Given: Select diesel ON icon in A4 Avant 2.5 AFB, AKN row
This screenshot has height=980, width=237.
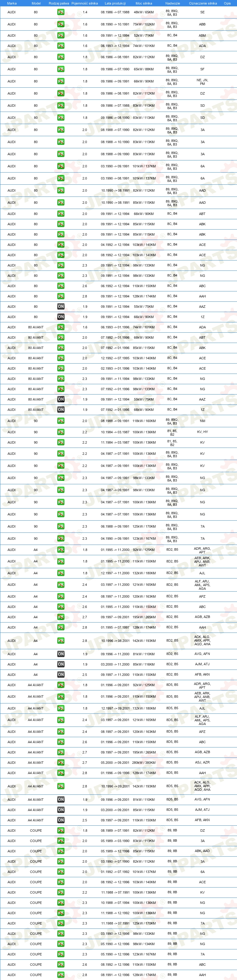Looking at the screenshot, I should click(x=61, y=820).
